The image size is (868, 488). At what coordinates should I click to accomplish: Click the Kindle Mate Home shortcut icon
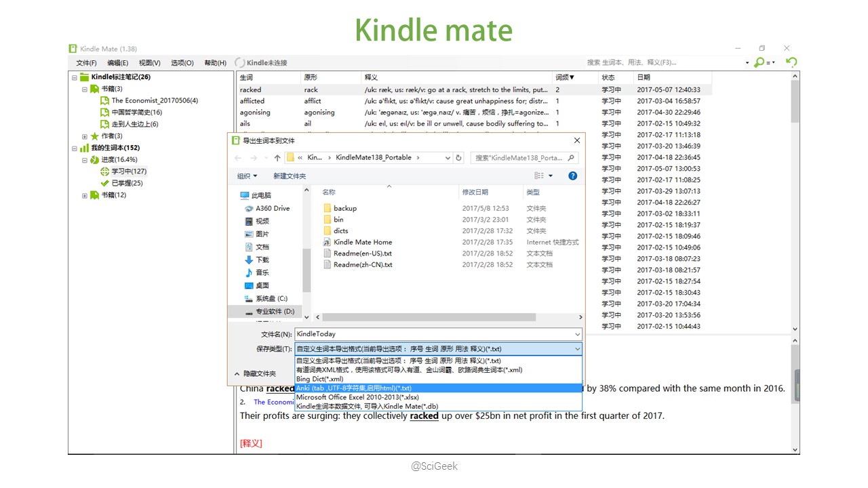(x=327, y=242)
